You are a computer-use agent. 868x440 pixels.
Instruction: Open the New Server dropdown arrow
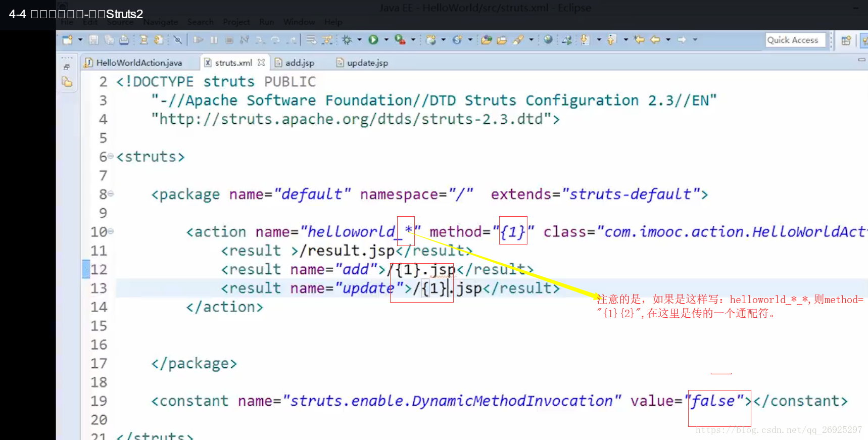point(444,39)
